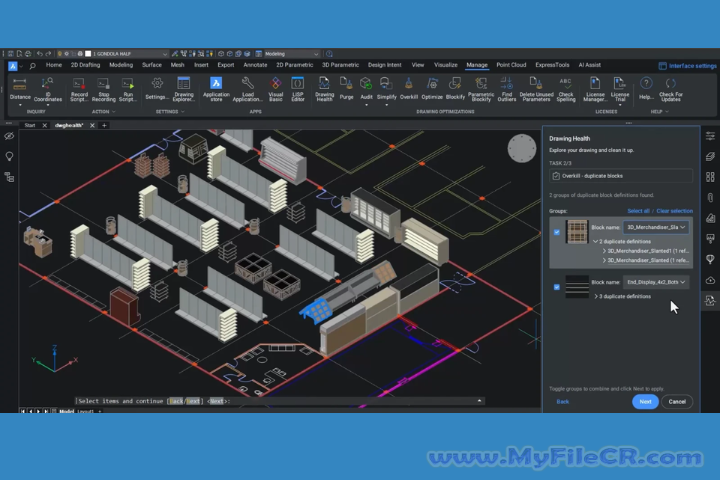
Task: Switch to the Model layout tab
Action: 66,411
